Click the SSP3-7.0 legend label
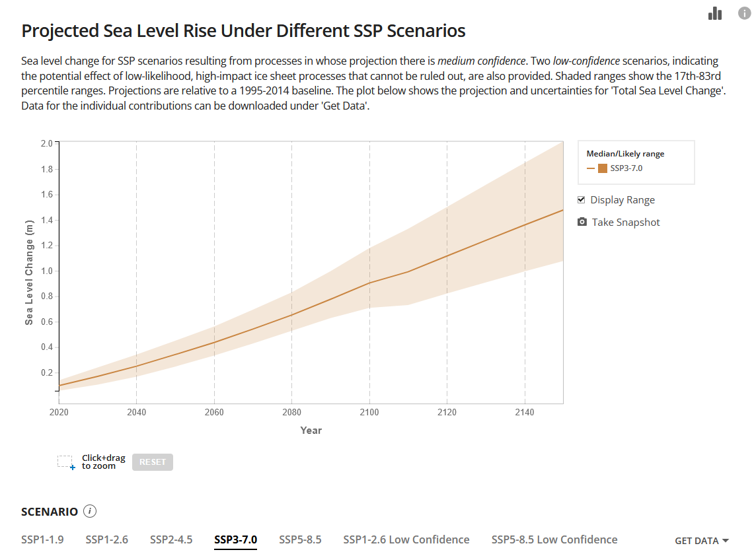 [x=626, y=168]
